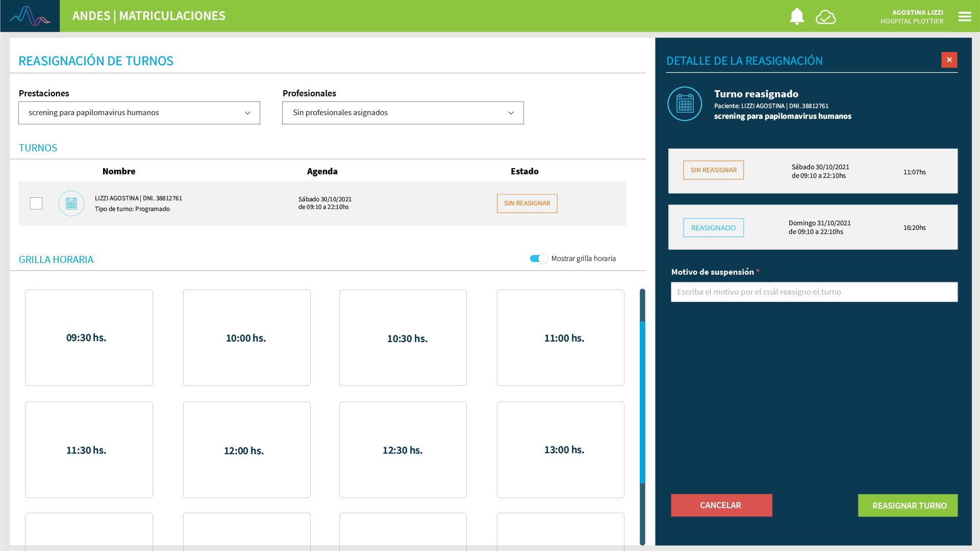Click the ANDES | MATRICULACIONES title
This screenshot has height=551, width=980.
pyautogui.click(x=148, y=16)
